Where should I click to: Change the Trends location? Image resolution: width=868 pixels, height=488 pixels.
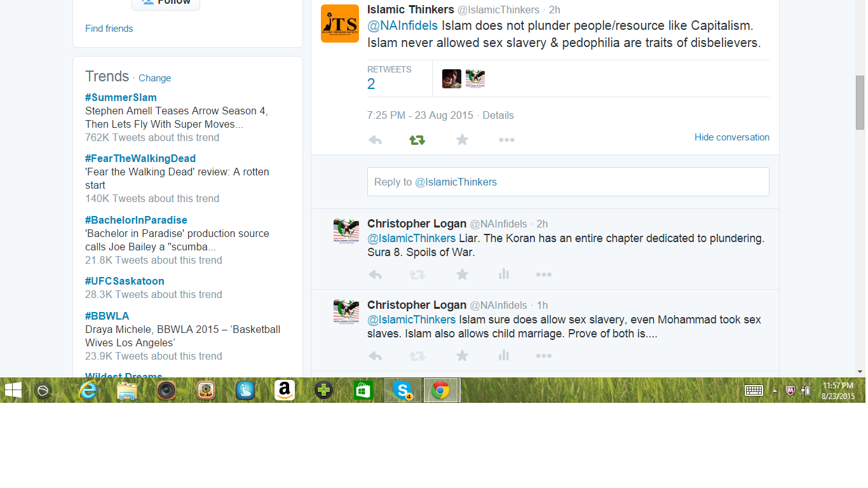pyautogui.click(x=155, y=78)
